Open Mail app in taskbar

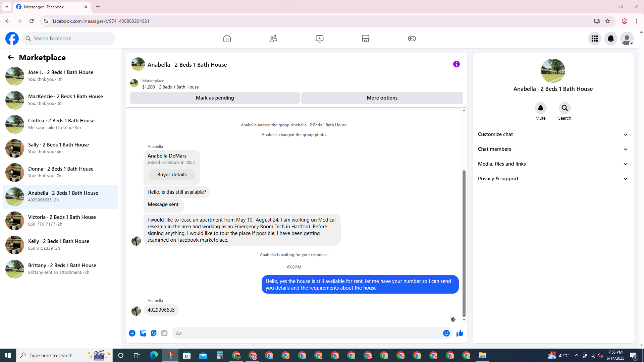tap(203, 355)
